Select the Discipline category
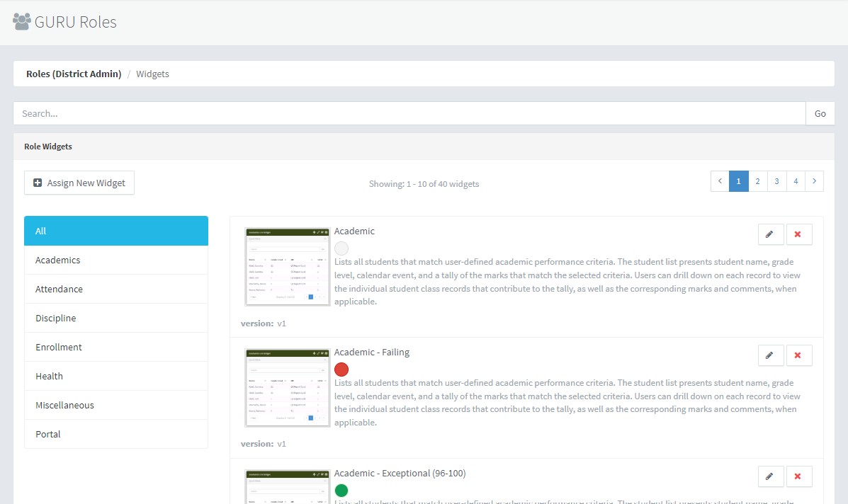The width and height of the screenshot is (848, 504). point(116,318)
